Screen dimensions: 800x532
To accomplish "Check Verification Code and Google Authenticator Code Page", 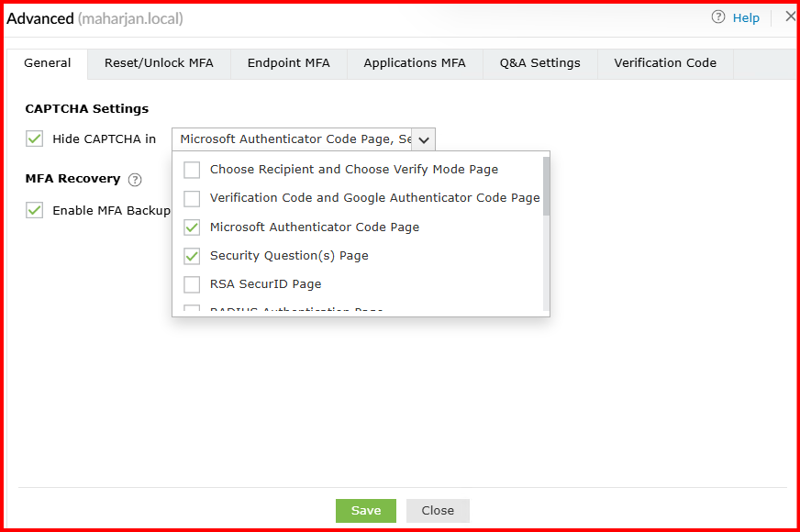I will pos(192,198).
